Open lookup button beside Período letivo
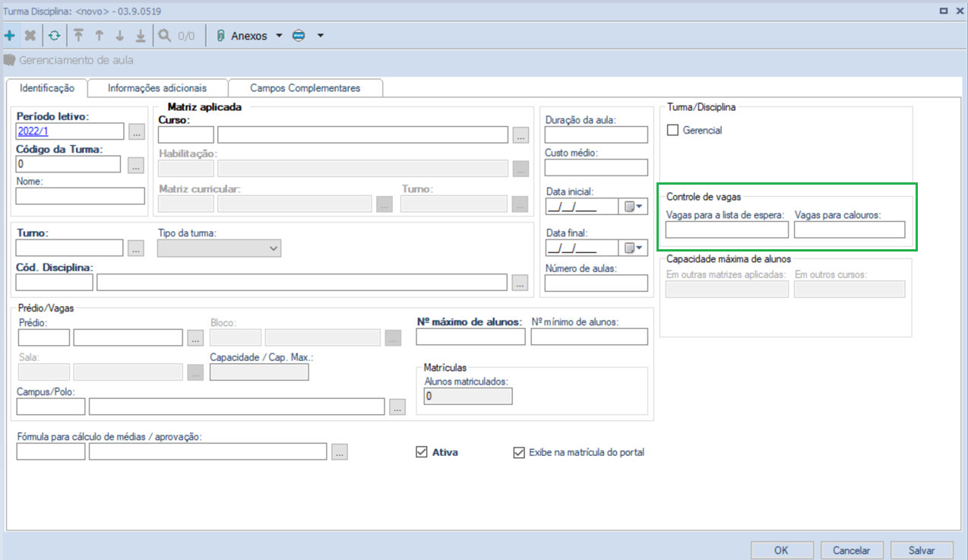Screen dimensions: 968x560 pos(136,132)
